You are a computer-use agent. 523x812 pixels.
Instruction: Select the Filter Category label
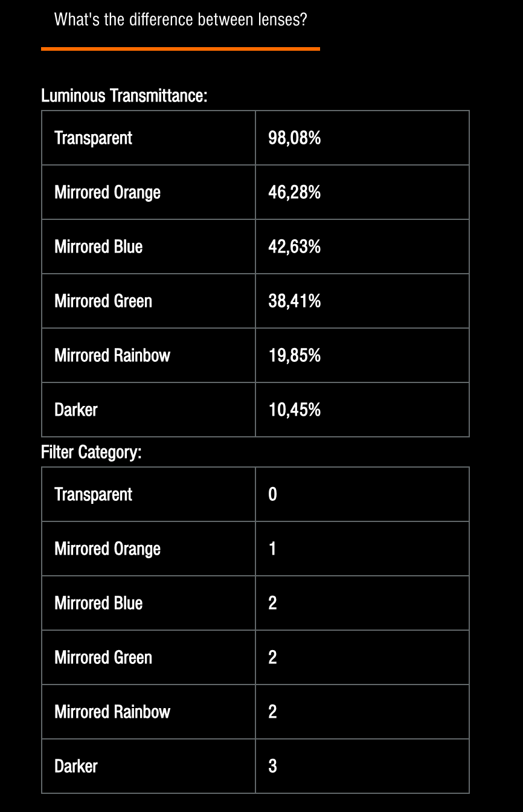pos(91,452)
